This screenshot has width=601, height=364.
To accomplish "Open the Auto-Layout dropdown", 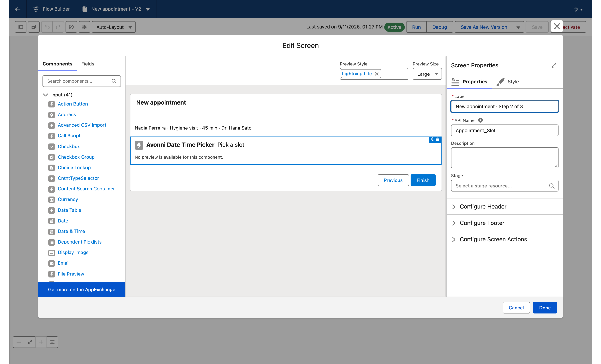I will pyautogui.click(x=114, y=27).
